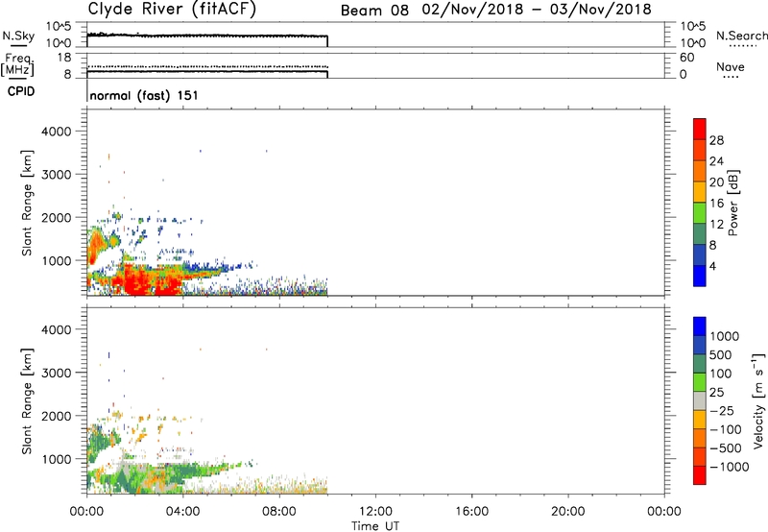Pick the gray Velocity segment between 25 and -25
This screenshot has height=532, width=768.
700,400
